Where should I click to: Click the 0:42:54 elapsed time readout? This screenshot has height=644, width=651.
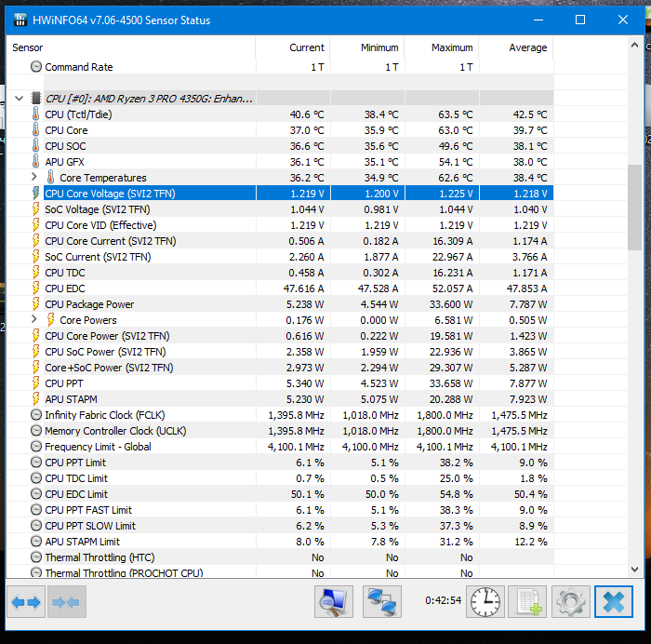click(443, 600)
